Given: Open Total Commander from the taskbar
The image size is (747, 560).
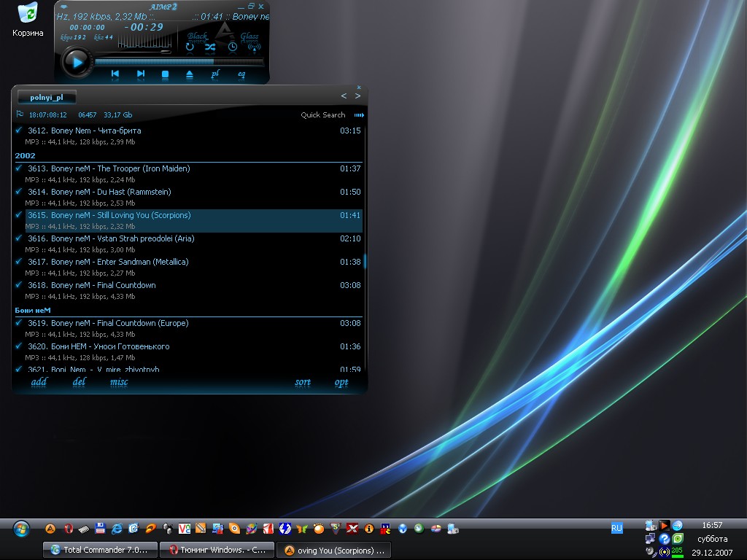Looking at the screenshot, I should point(100,550).
